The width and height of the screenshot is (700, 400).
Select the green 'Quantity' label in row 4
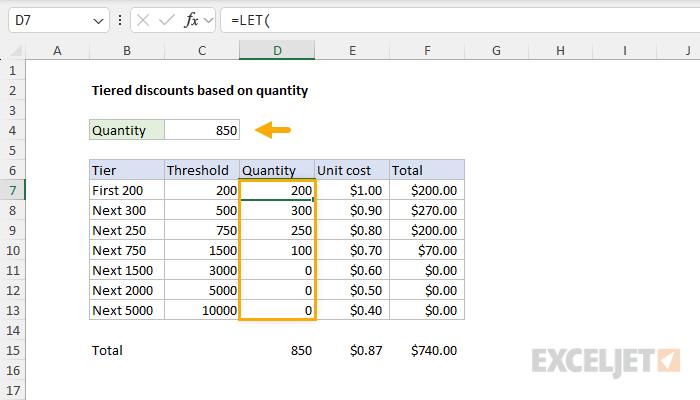coord(127,130)
